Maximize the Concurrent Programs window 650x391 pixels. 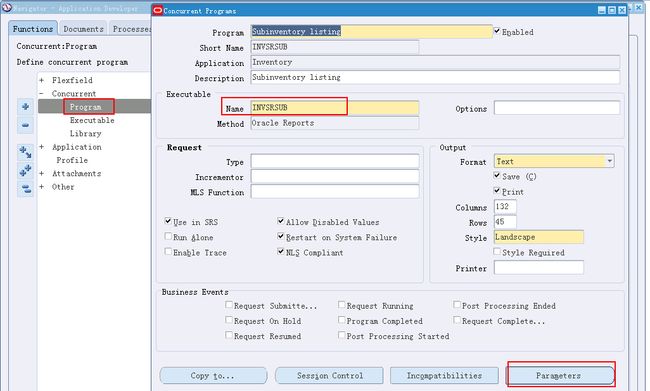(x=612, y=10)
